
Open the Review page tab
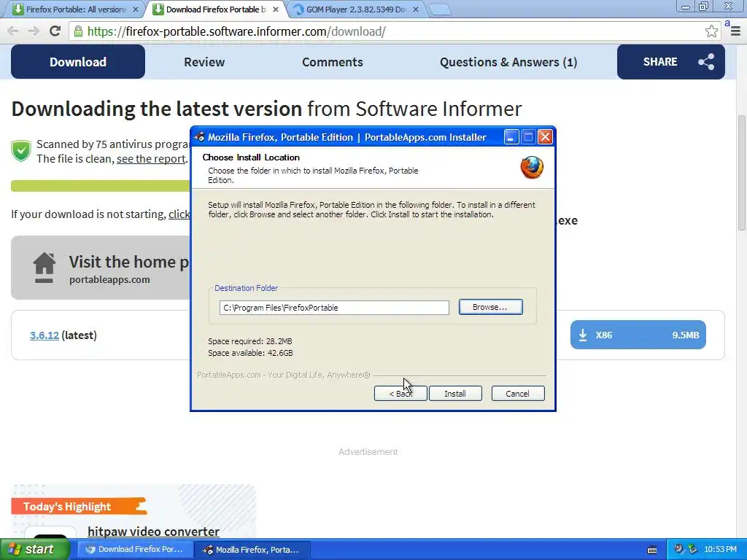pyautogui.click(x=204, y=62)
